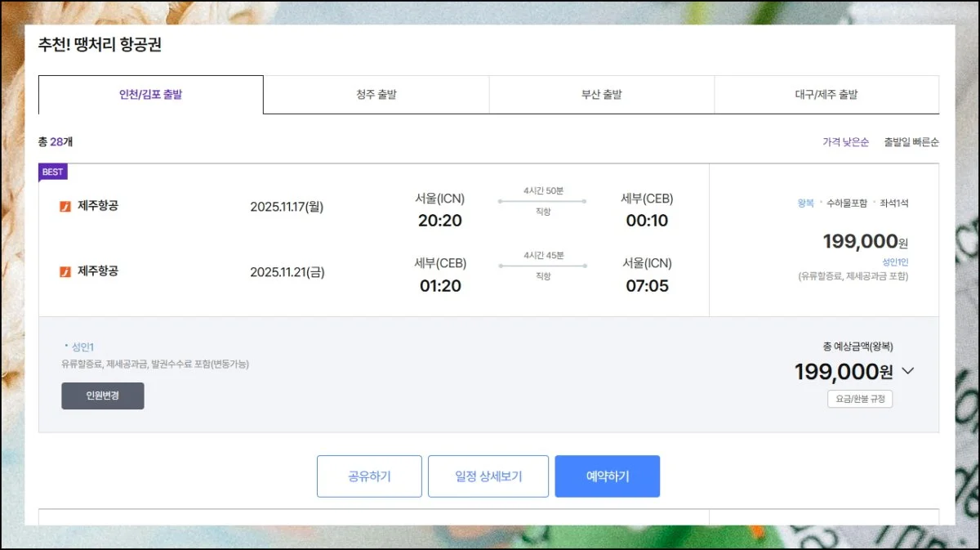The width and height of the screenshot is (980, 550).
Task: Sort results by 출발일 빠른순
Action: tap(911, 142)
